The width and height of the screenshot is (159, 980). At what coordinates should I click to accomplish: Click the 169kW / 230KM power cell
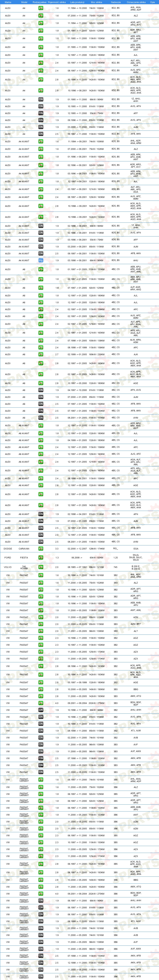pos(96,355)
